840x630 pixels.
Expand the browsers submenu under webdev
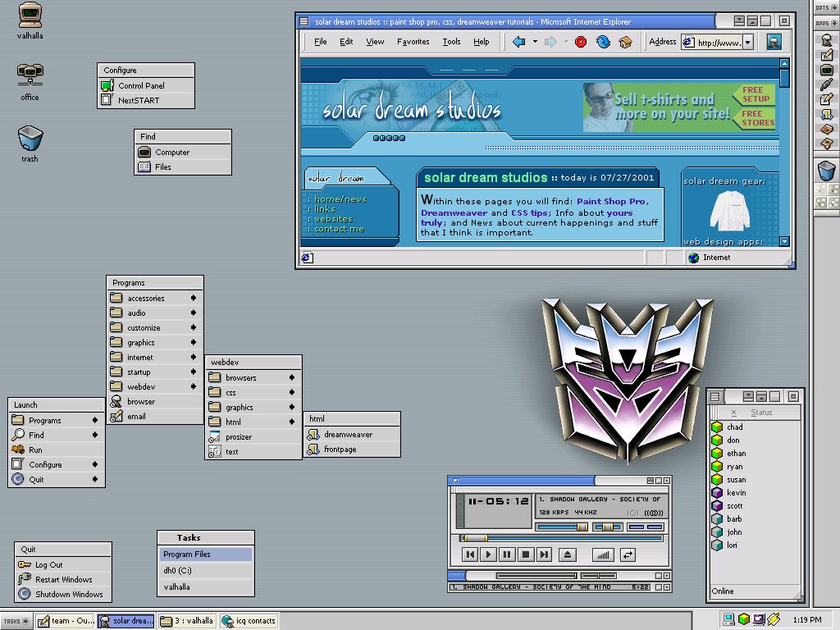(253, 377)
